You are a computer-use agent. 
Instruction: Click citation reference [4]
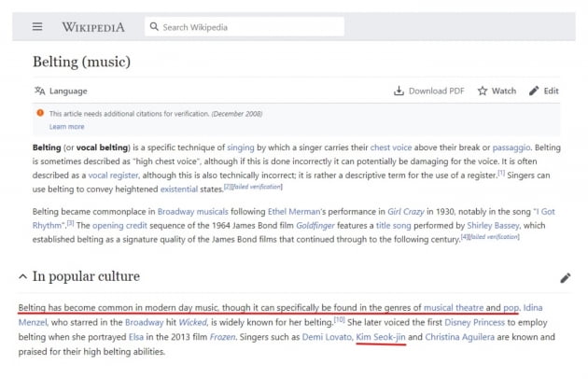[464, 237]
